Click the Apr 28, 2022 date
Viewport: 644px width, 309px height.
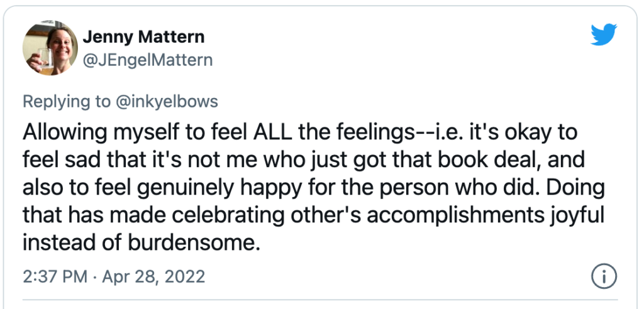(x=153, y=276)
